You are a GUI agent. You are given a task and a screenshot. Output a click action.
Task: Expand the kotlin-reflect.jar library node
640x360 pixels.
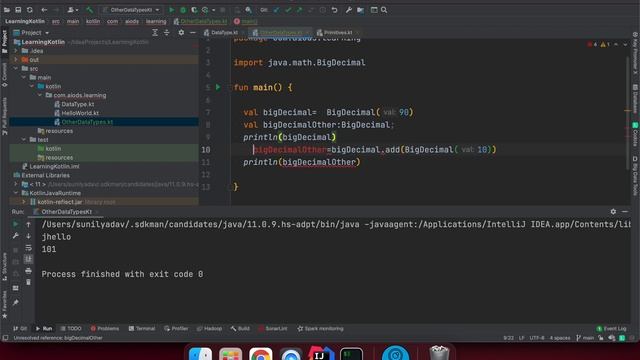point(24,202)
